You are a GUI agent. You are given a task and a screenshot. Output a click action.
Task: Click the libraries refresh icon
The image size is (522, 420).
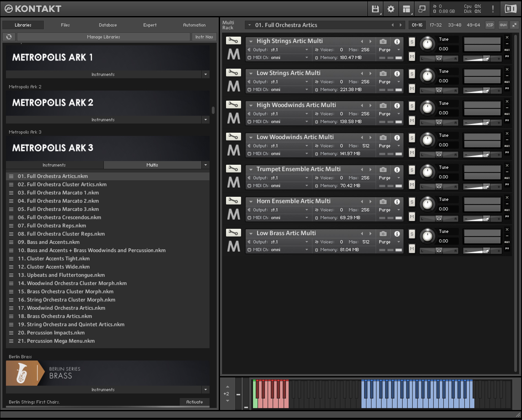point(9,37)
